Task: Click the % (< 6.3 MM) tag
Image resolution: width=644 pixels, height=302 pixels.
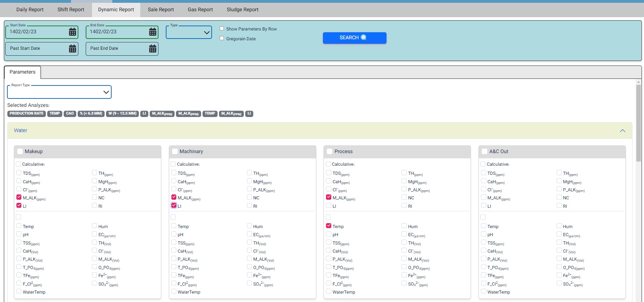Action: (91, 114)
